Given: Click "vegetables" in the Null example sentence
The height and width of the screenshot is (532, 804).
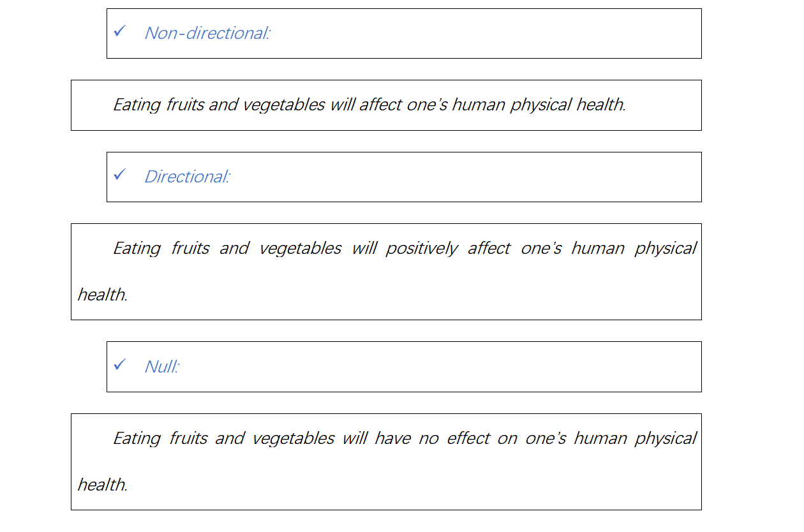Looking at the screenshot, I should [x=294, y=439].
